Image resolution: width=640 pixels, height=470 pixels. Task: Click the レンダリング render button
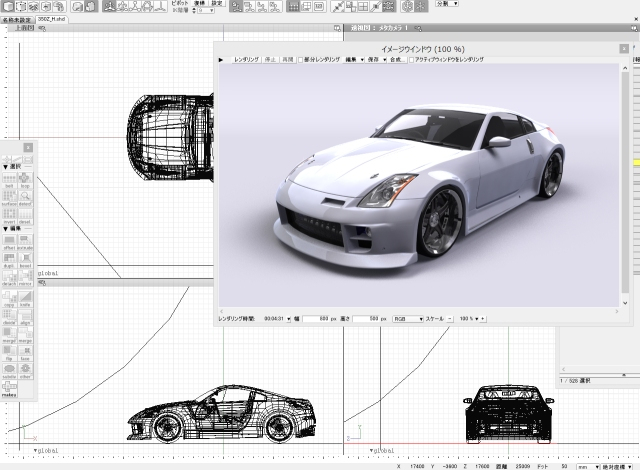pos(246,60)
